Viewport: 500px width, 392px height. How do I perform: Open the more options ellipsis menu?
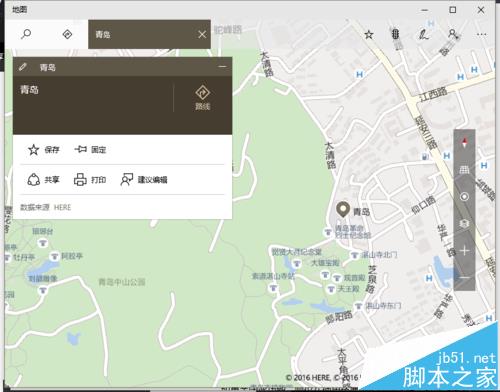coord(481,34)
